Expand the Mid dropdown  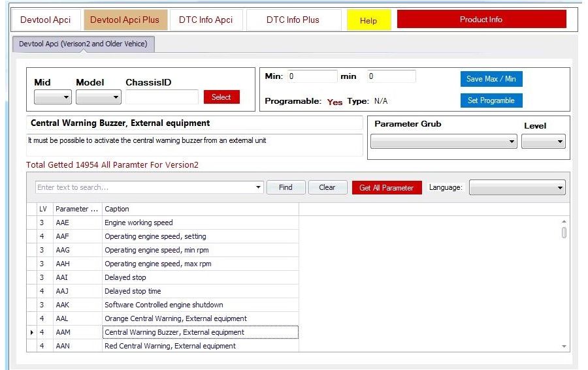point(53,97)
